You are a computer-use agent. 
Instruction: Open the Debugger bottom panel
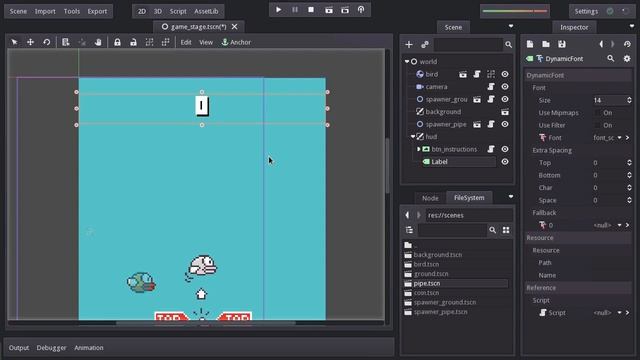(51, 348)
